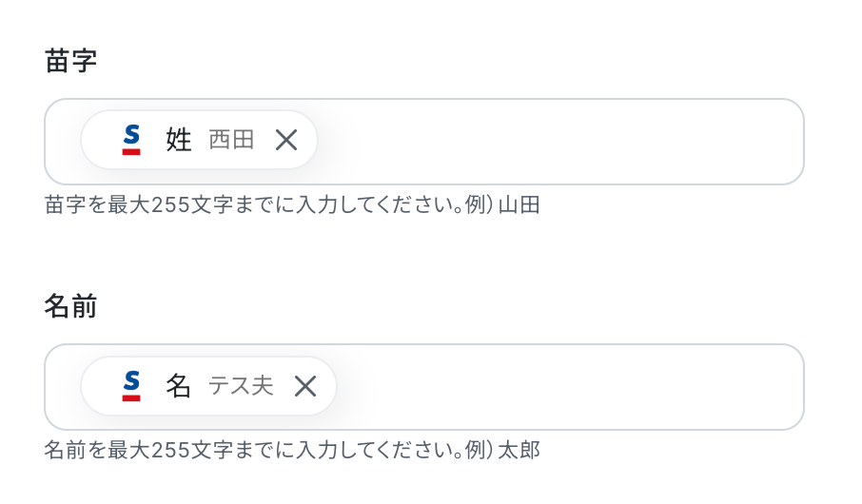Focus the 名前 input field empty area
The image size is (862, 504).
(x=571, y=387)
